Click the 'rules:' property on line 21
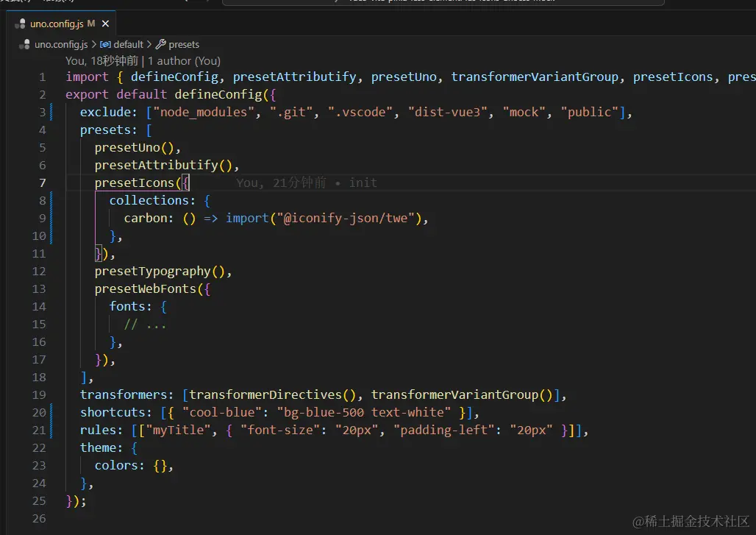The image size is (756, 535). (101, 431)
